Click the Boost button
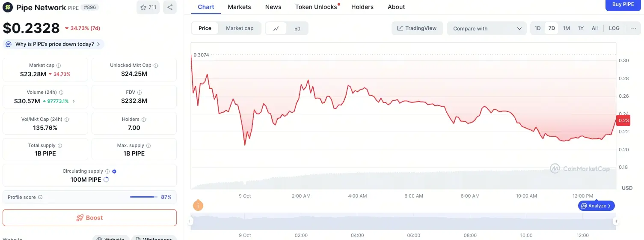The image size is (644, 240). [x=90, y=218]
